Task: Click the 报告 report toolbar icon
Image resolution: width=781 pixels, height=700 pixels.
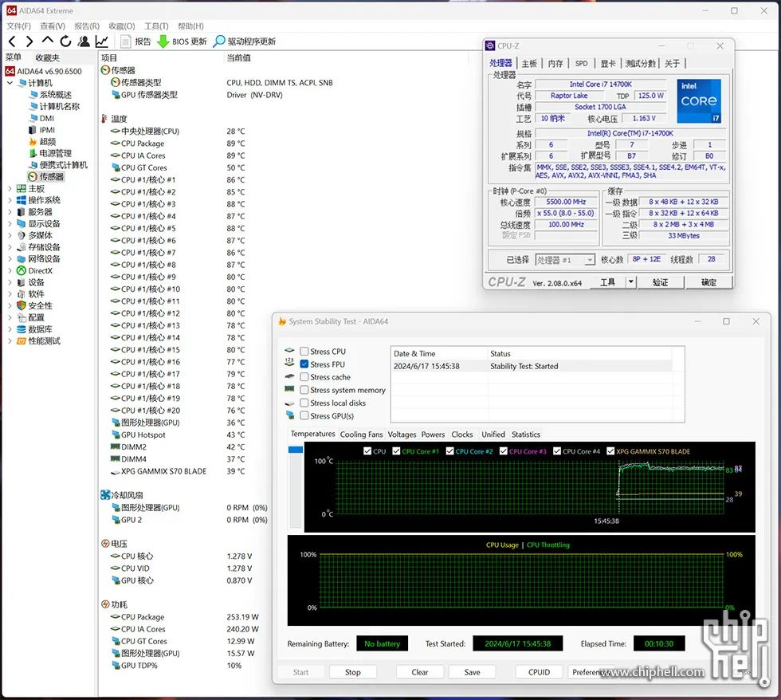Action: tap(136, 41)
